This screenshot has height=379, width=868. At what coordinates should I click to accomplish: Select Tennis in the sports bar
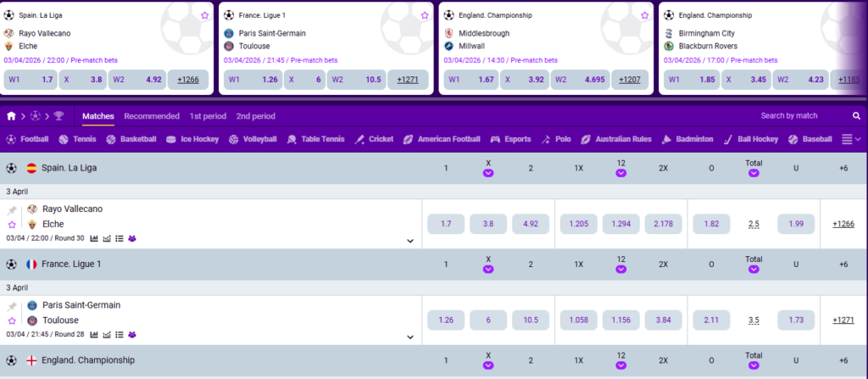tap(77, 139)
